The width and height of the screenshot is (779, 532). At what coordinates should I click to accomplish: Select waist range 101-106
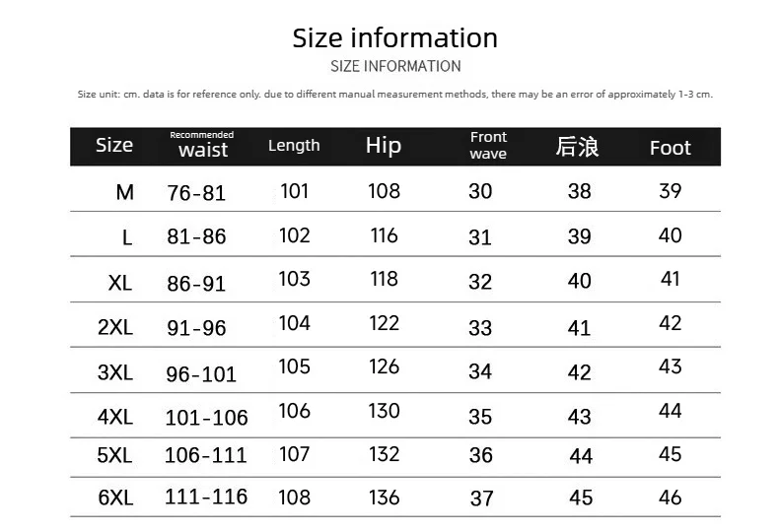tap(207, 418)
